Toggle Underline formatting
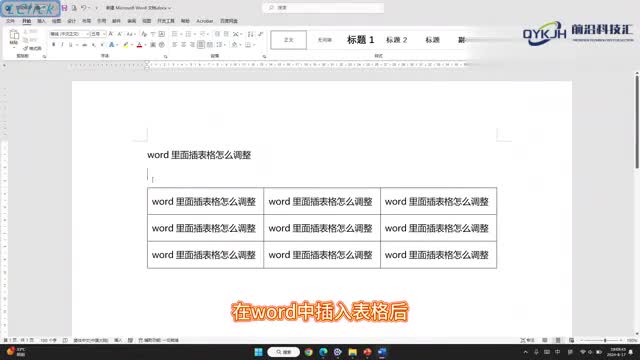The image size is (640, 360). coord(71,44)
